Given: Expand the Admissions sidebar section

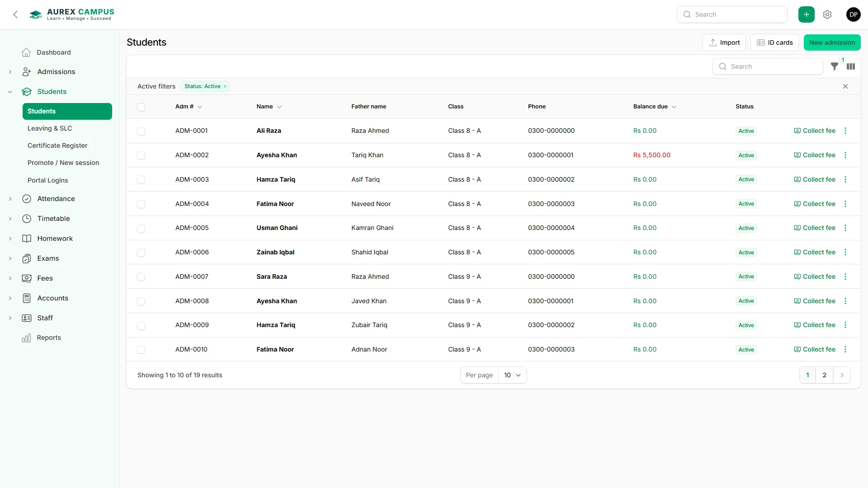Looking at the screenshot, I should click(10, 72).
